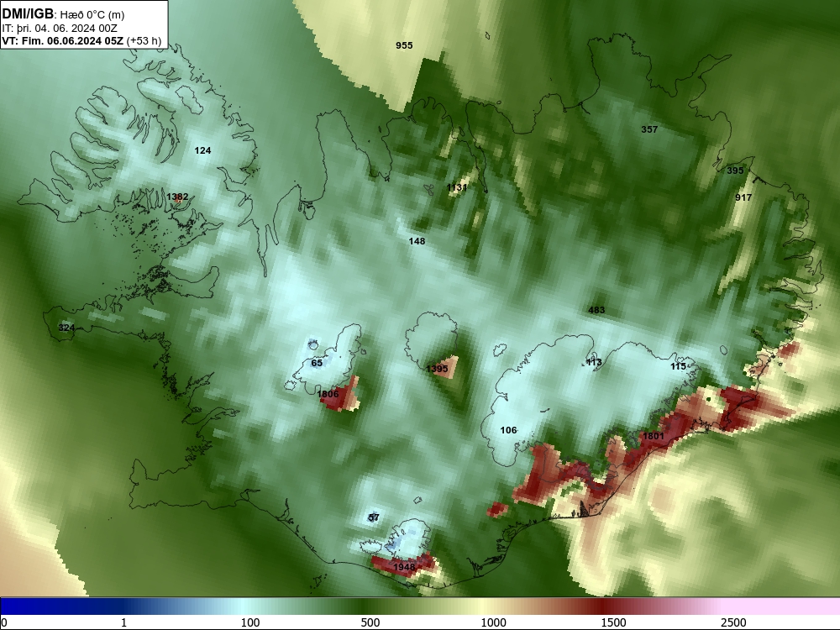
Task: Click the 124 value in the Westfjords
Action: pyautogui.click(x=202, y=150)
